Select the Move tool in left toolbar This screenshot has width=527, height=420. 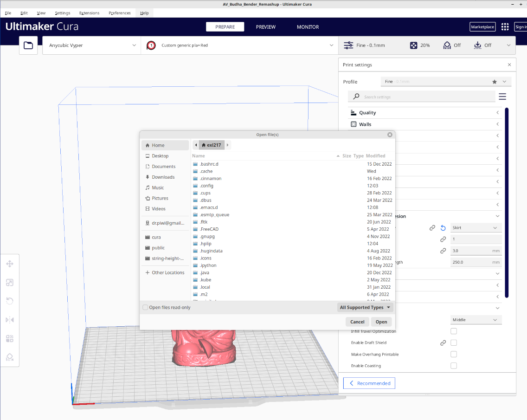click(x=10, y=264)
